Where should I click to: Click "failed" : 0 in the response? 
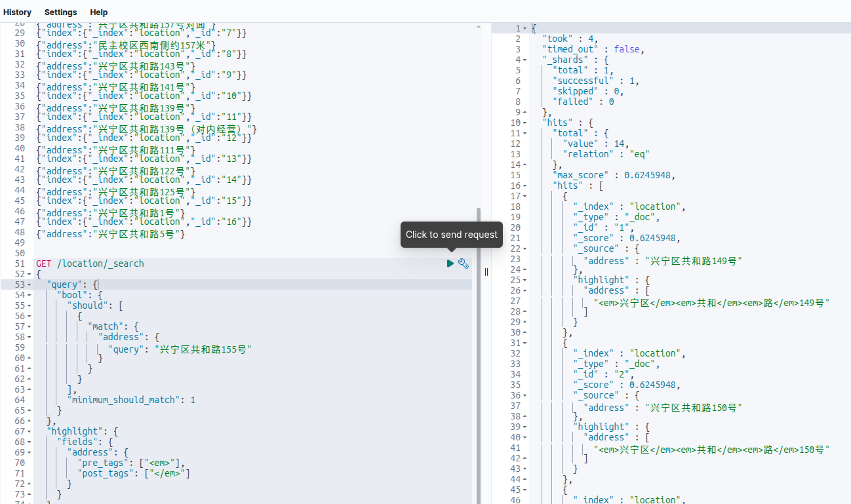tap(583, 102)
